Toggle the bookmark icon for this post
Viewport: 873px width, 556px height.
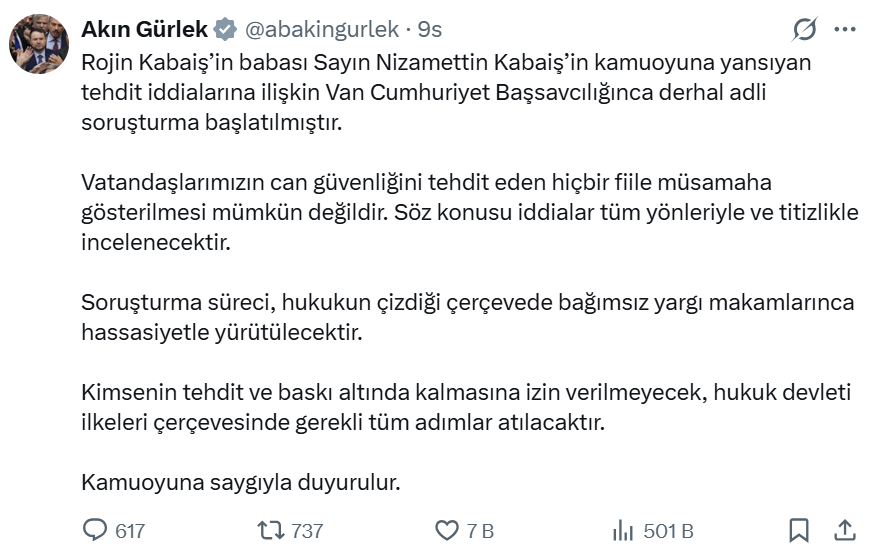tap(799, 530)
